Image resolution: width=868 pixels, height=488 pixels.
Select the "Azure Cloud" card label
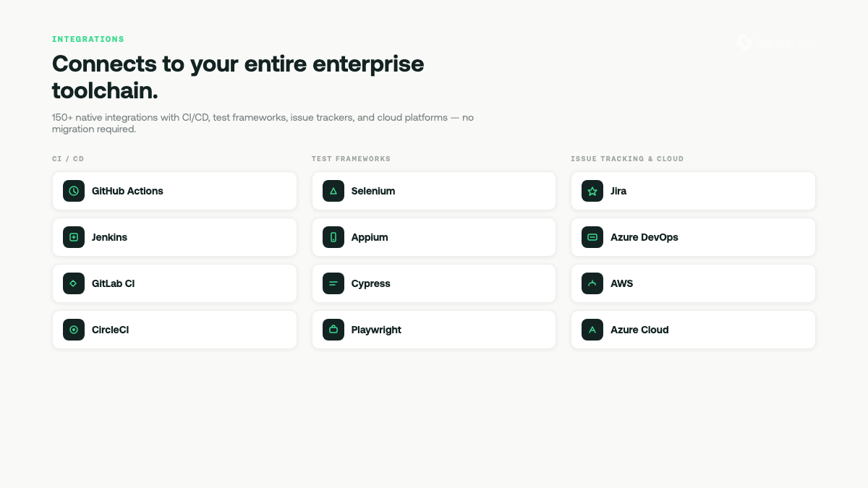[x=639, y=330]
